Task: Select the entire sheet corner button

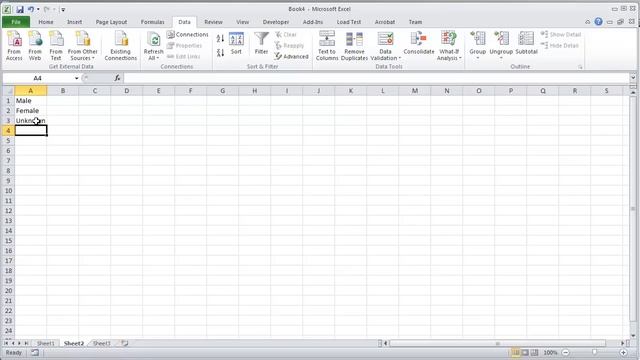Action: click(8, 91)
